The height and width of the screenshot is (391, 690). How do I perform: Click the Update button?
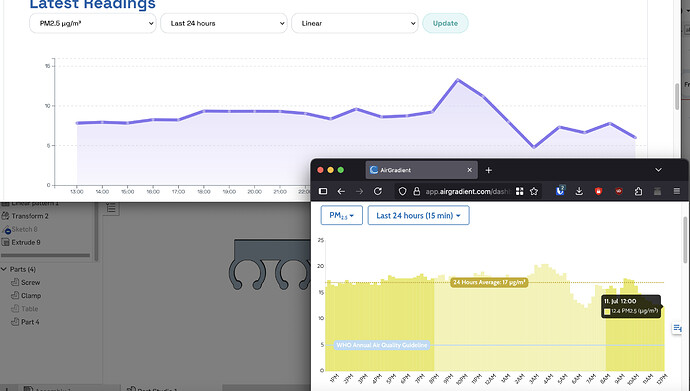(x=445, y=23)
